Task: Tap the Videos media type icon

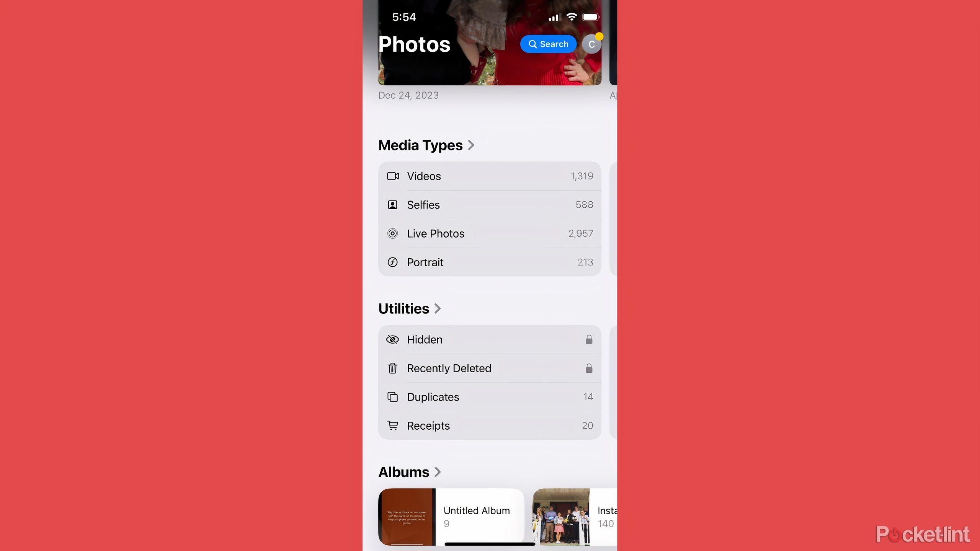Action: point(392,176)
